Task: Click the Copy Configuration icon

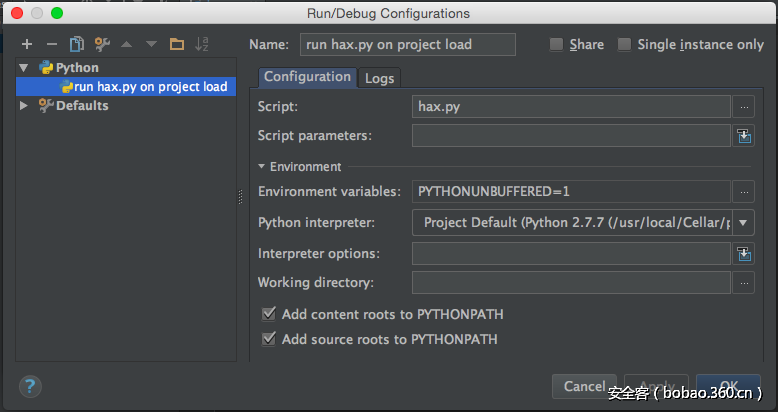Action: pyautogui.click(x=77, y=44)
